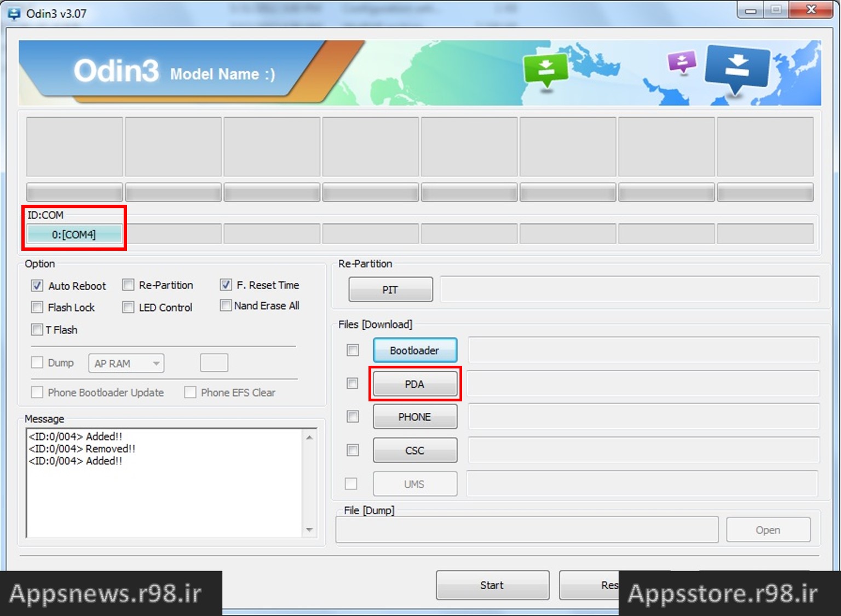Click the Bootloader file path field
This screenshot has width=841, height=616.
[x=644, y=350]
